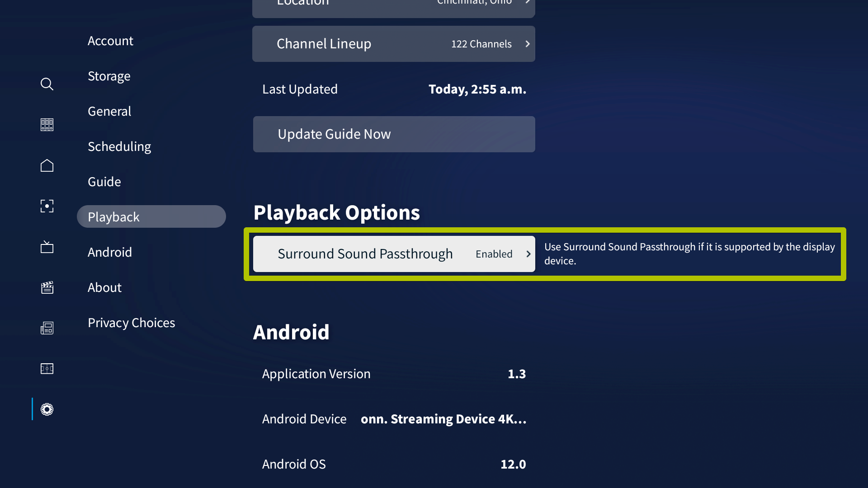Click the 122 Channels value
The width and height of the screenshot is (868, 488).
[x=481, y=44]
